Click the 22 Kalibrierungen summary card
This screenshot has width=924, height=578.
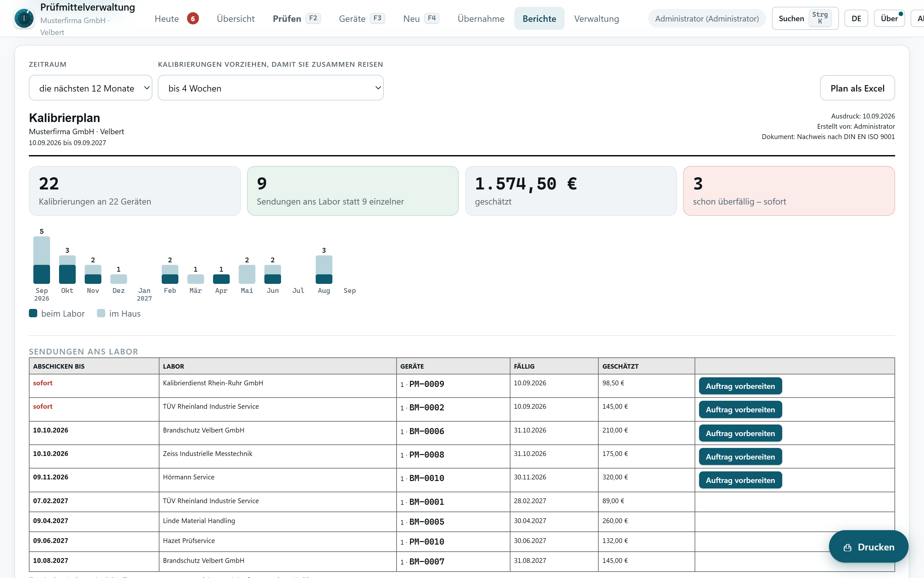point(135,191)
